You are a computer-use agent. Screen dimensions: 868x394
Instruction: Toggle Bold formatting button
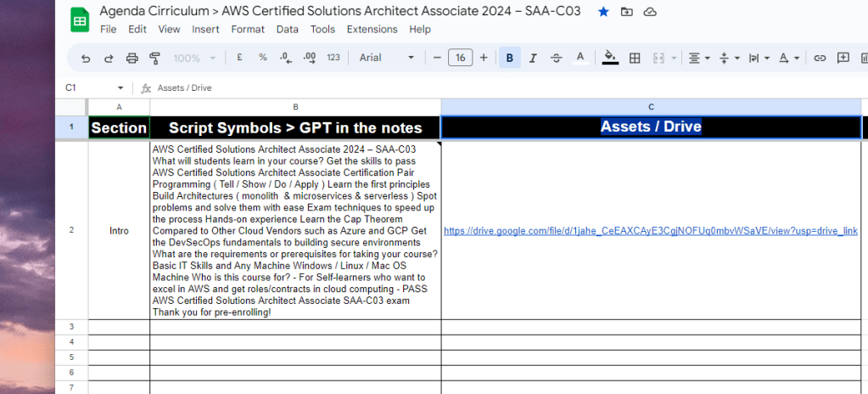[x=510, y=58]
